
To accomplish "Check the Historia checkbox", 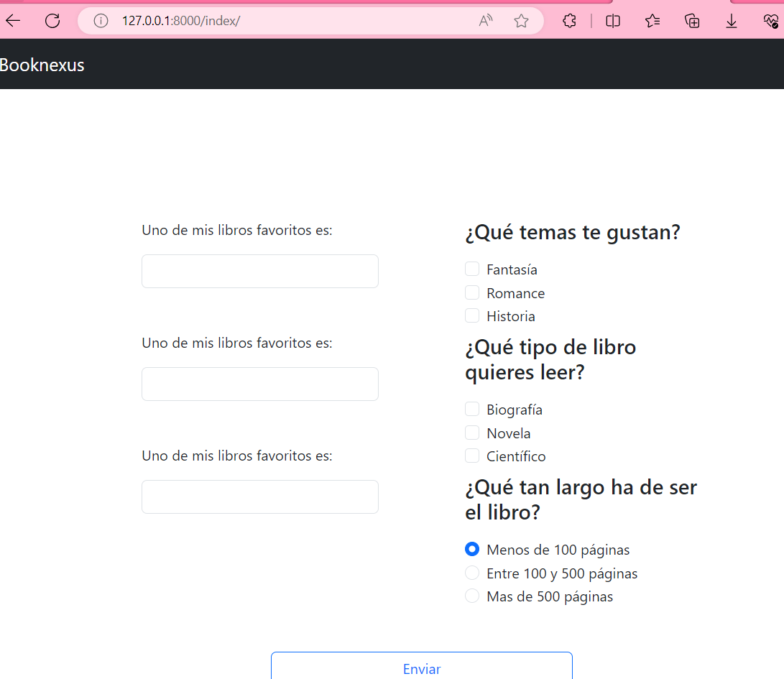I will tap(472, 315).
